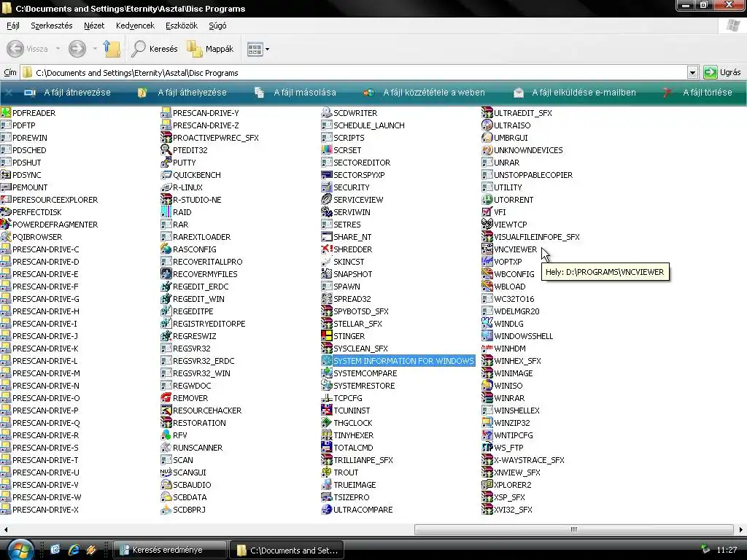Viewport: 747px width, 560px height.
Task: Click inside the Cím address field
Action: pyautogui.click(x=355, y=72)
